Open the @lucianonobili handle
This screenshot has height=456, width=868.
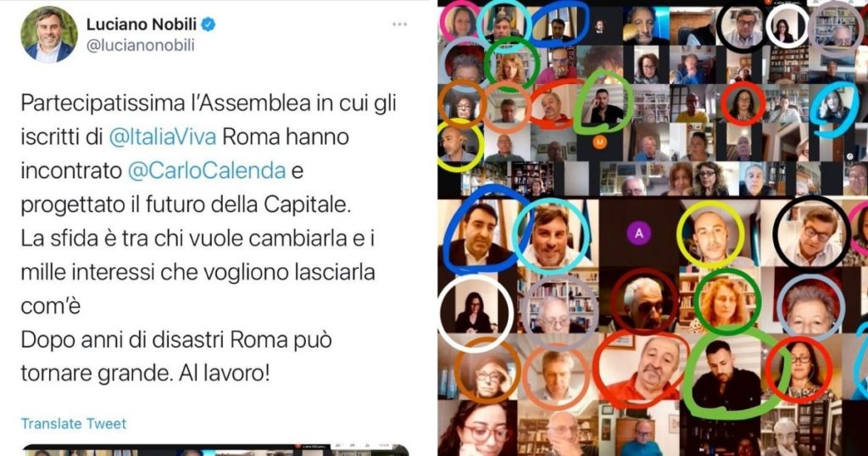click(x=141, y=46)
